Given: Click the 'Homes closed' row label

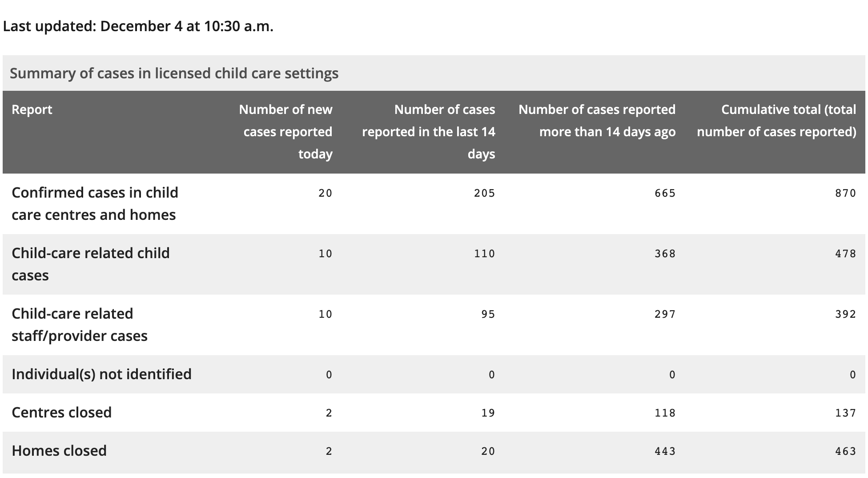Looking at the screenshot, I should tap(59, 451).
